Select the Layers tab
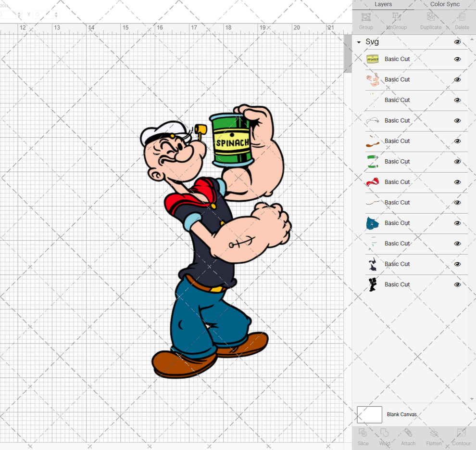476x450 pixels. [383, 4]
